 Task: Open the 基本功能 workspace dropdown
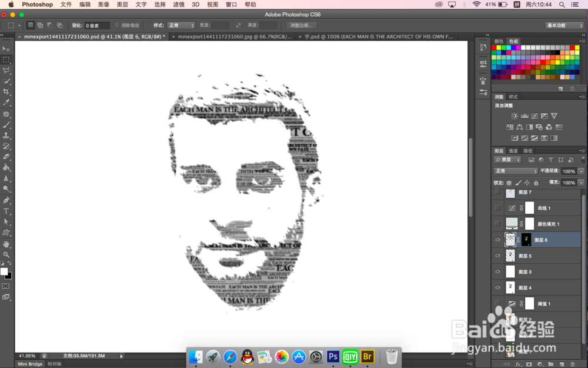click(x=564, y=25)
